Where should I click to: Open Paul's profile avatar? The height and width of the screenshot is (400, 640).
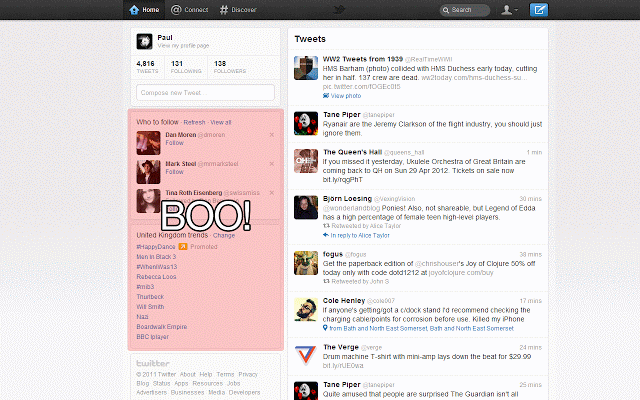point(144,41)
